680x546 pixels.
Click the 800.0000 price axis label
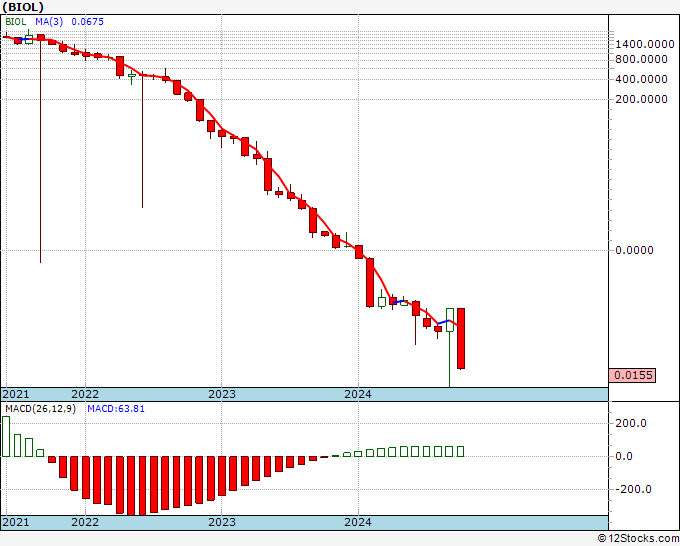641,59
